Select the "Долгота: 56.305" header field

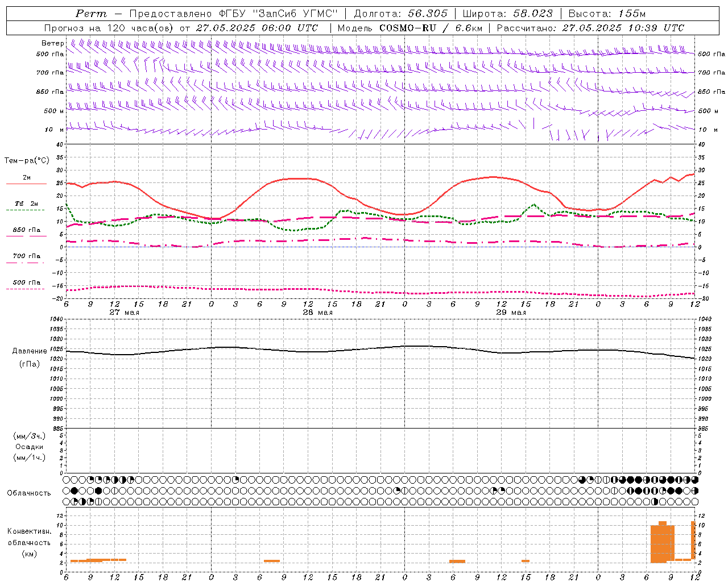(401, 14)
